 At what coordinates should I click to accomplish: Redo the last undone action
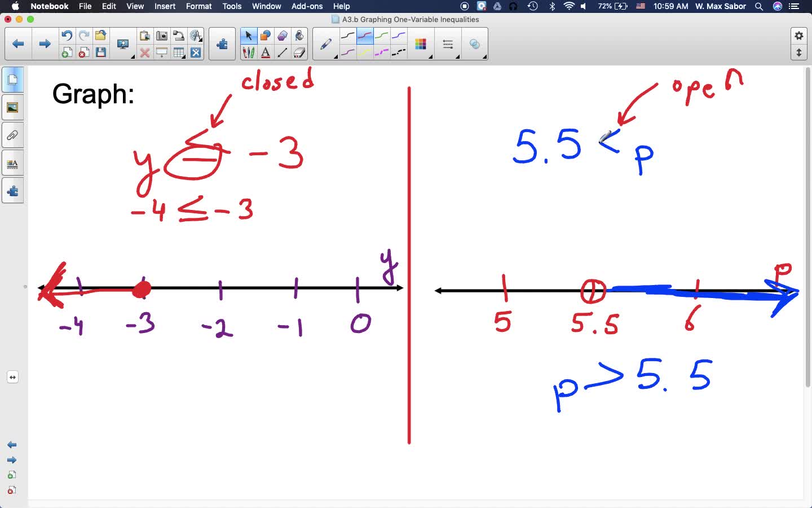click(x=83, y=36)
